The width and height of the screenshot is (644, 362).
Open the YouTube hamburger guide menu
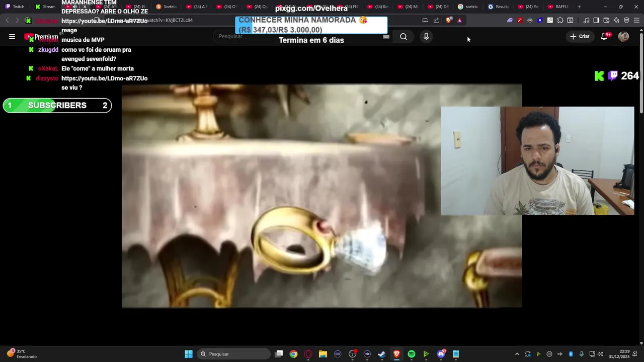(12, 36)
